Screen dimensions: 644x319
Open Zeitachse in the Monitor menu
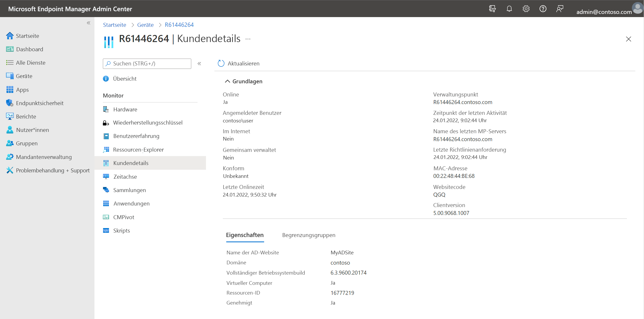pos(125,177)
